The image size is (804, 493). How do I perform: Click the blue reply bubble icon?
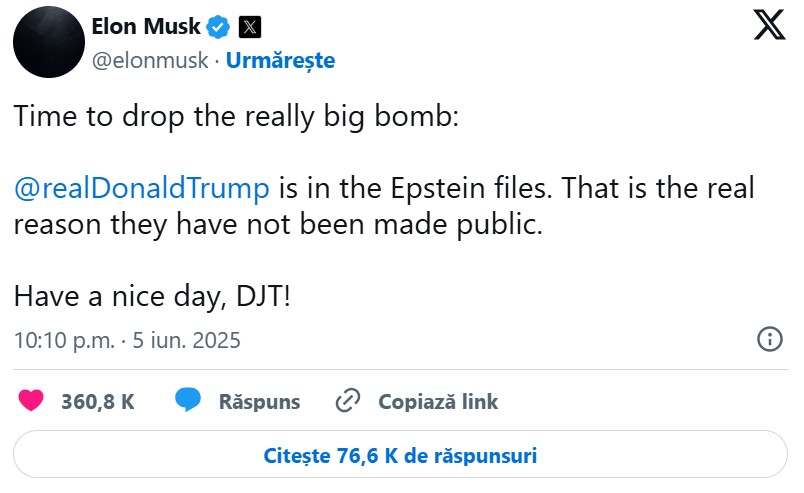coord(188,401)
